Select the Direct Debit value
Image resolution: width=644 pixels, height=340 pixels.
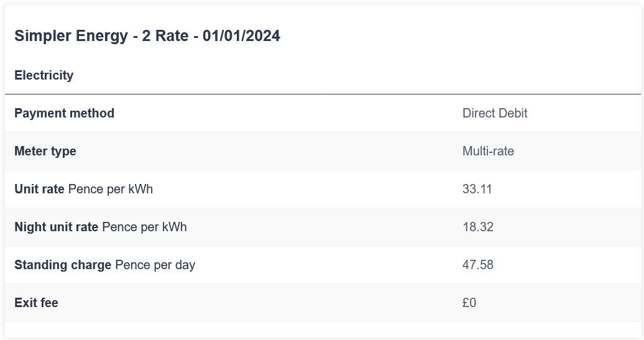tap(495, 113)
